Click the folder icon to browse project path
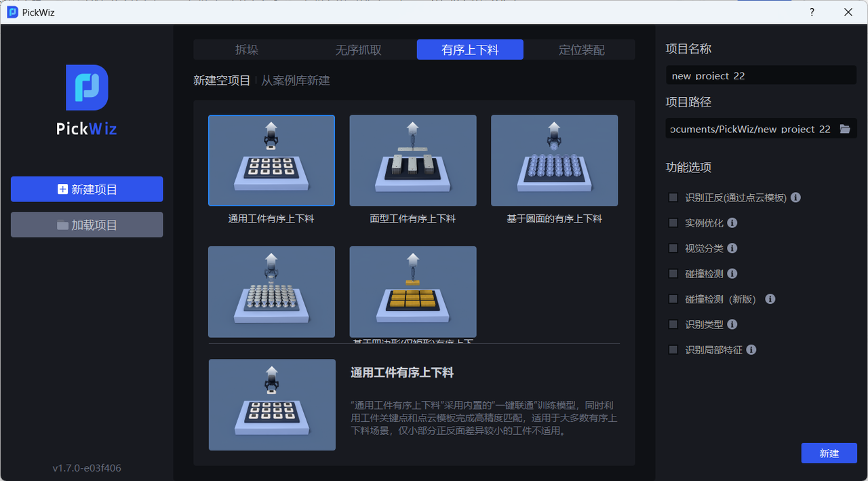The height and width of the screenshot is (481, 868). [x=844, y=129]
